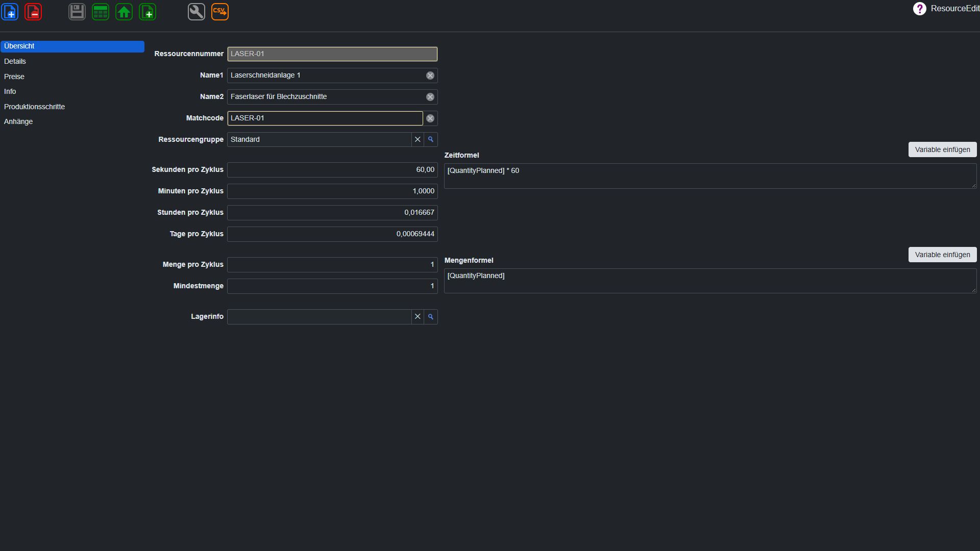The height and width of the screenshot is (551, 980).
Task: Click the red delete record icon
Action: (x=33, y=12)
